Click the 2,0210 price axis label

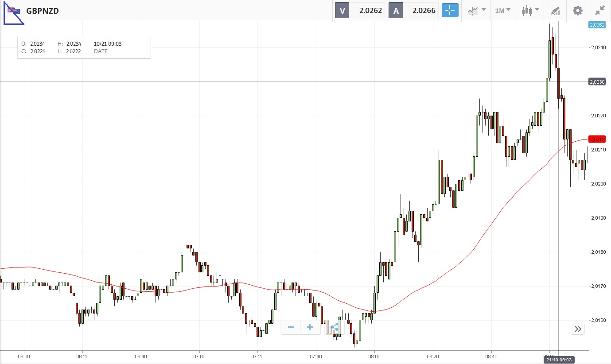598,150
